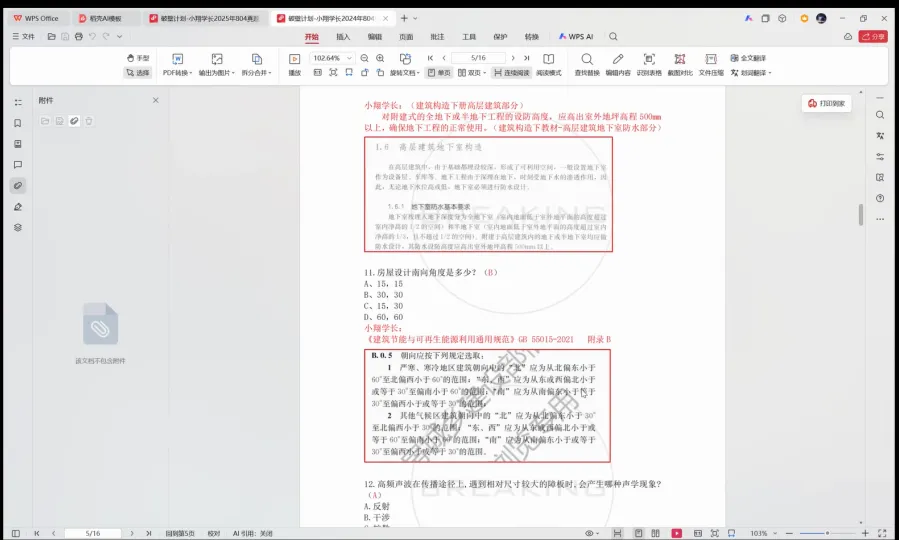Click the new tab plus button
Viewport: 899px width, 540px height.
tap(404, 18)
